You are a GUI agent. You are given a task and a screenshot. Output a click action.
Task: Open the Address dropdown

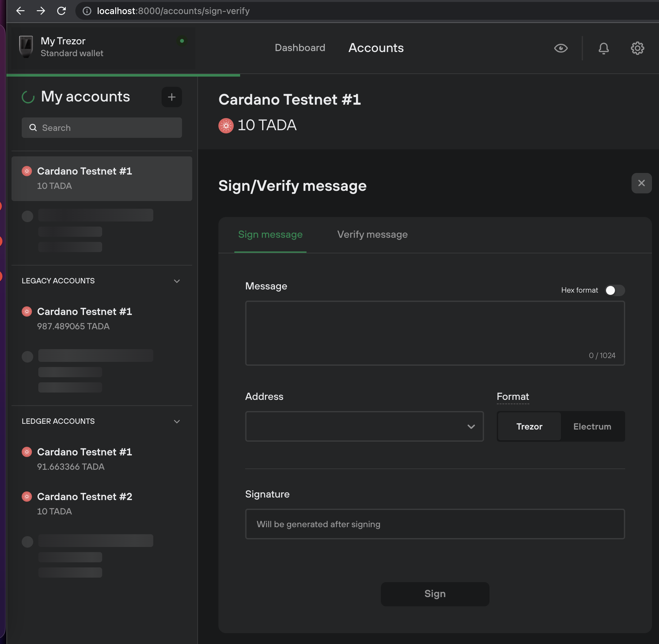364,427
